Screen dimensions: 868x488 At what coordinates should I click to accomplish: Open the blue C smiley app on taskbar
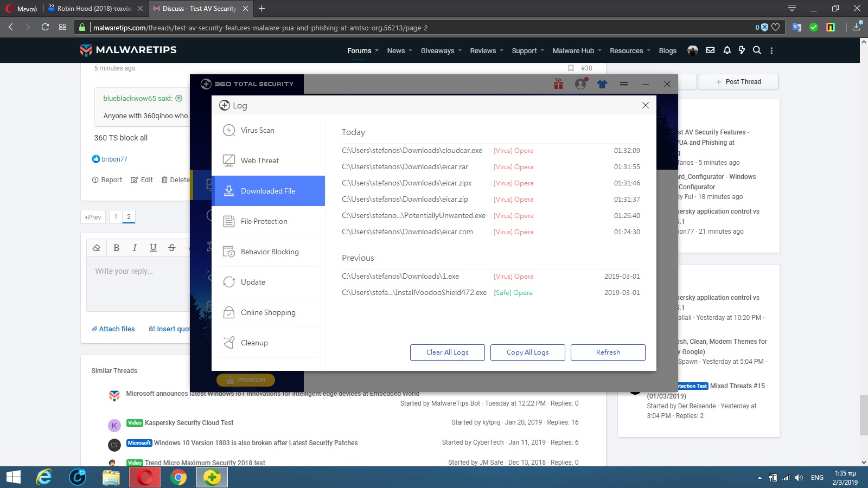click(78, 477)
